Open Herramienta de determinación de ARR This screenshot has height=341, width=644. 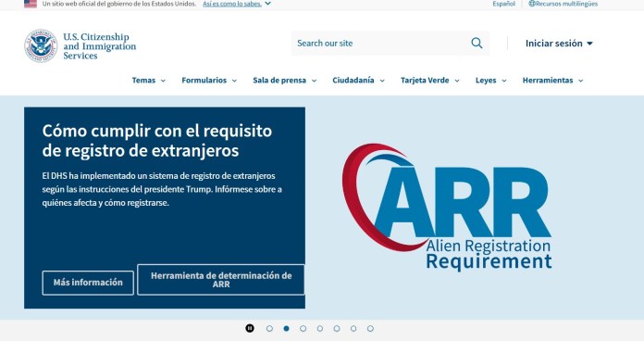(x=221, y=280)
